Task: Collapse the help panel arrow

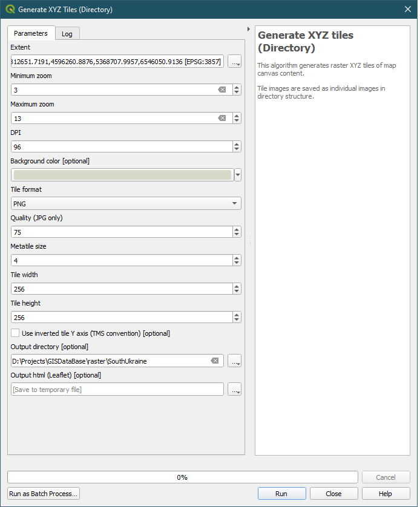Action: (249, 29)
